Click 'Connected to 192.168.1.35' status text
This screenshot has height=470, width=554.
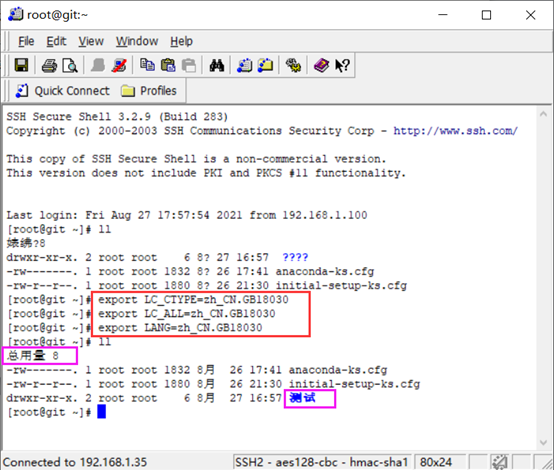coord(75,462)
